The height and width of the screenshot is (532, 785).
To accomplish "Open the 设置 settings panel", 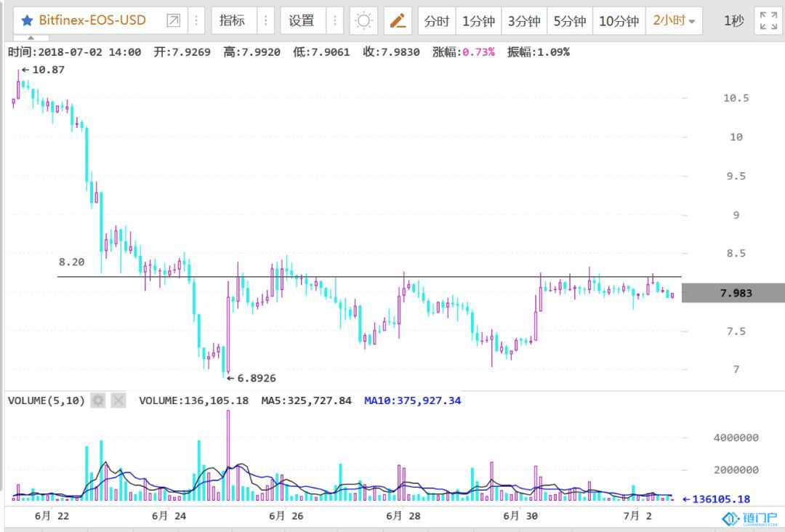I will pos(302,20).
